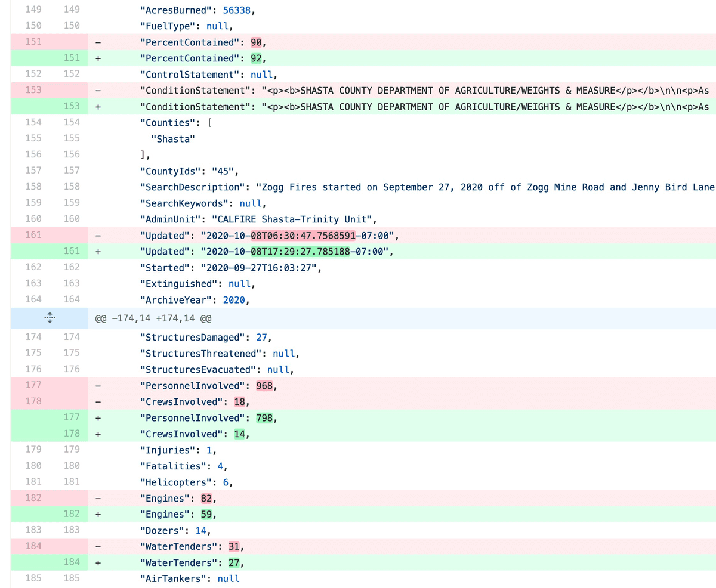Select new line number 185 in right gutter
The image size is (716, 588).
(72, 578)
